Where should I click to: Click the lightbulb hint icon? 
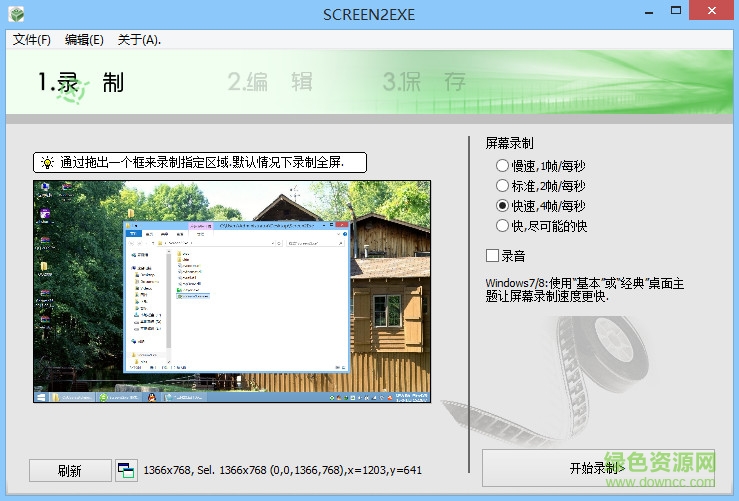[47, 162]
